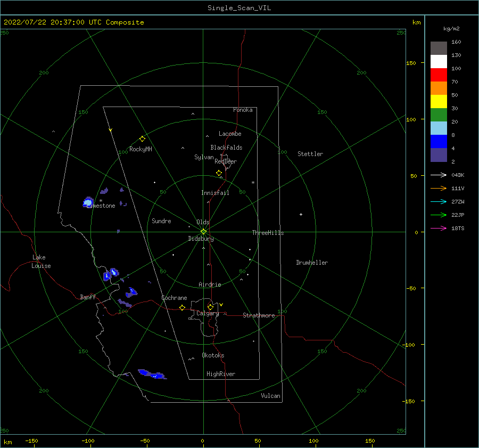
Task: Click the light-blue VIL cell near Limestone
Action: (88, 202)
